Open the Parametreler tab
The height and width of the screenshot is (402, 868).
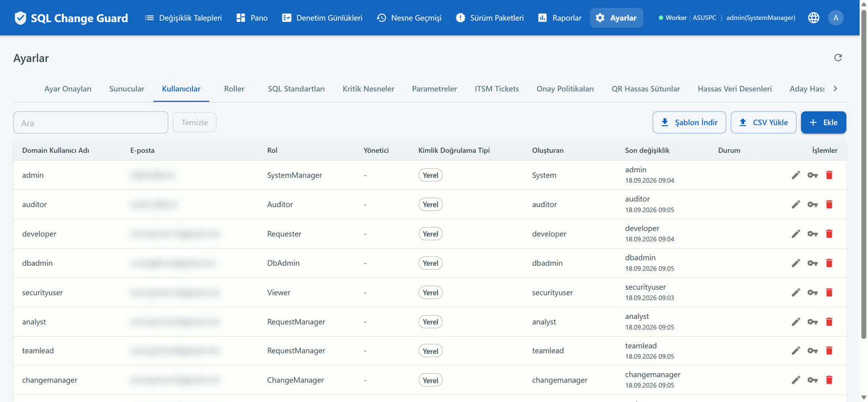435,89
